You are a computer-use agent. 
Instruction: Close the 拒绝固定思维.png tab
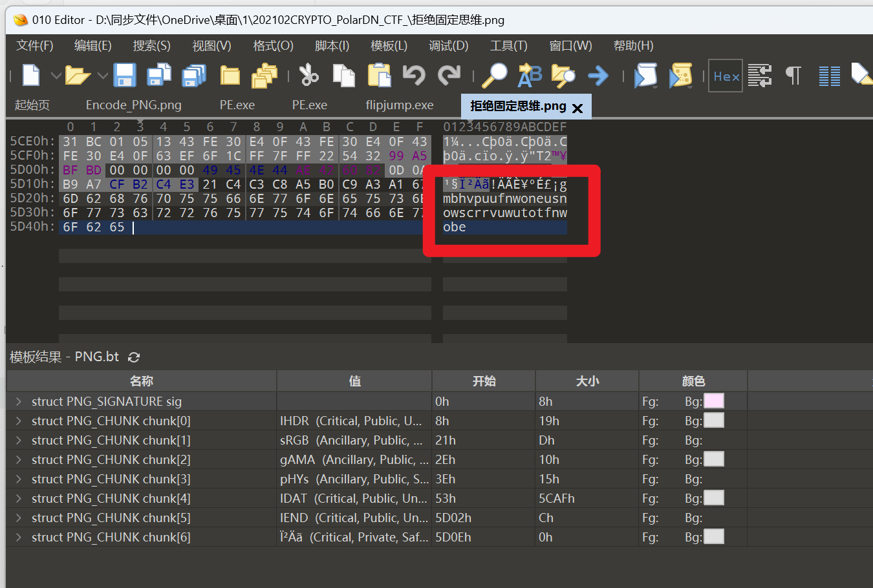click(x=577, y=108)
